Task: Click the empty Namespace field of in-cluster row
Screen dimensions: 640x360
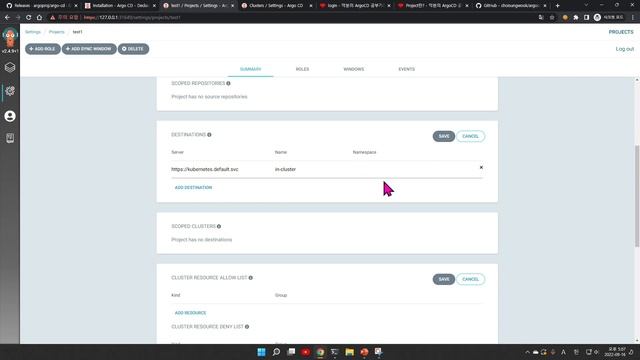Action: click(x=412, y=169)
